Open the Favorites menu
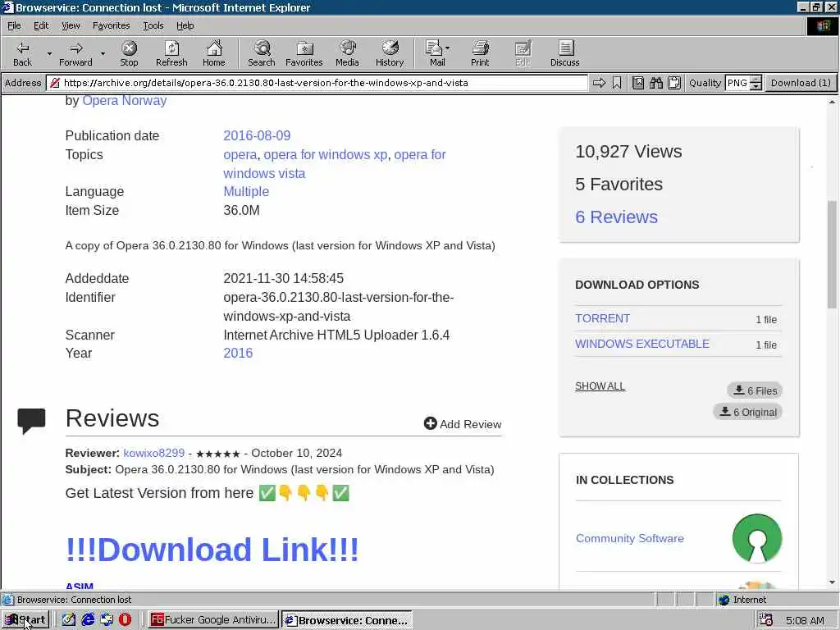This screenshot has height=630, width=840. [x=111, y=25]
